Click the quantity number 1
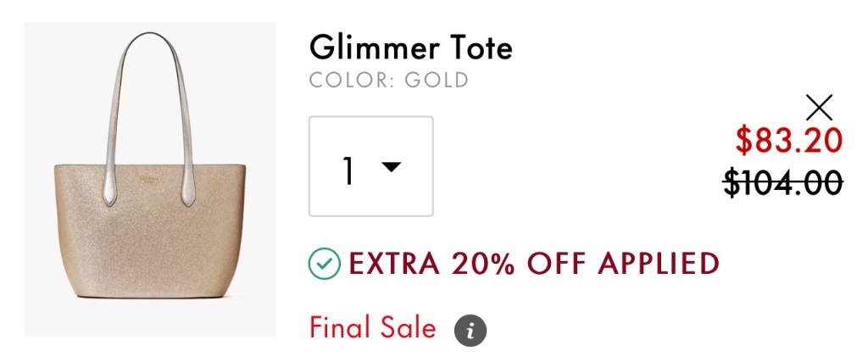Viewport: 868px width, 357px height. (x=348, y=170)
